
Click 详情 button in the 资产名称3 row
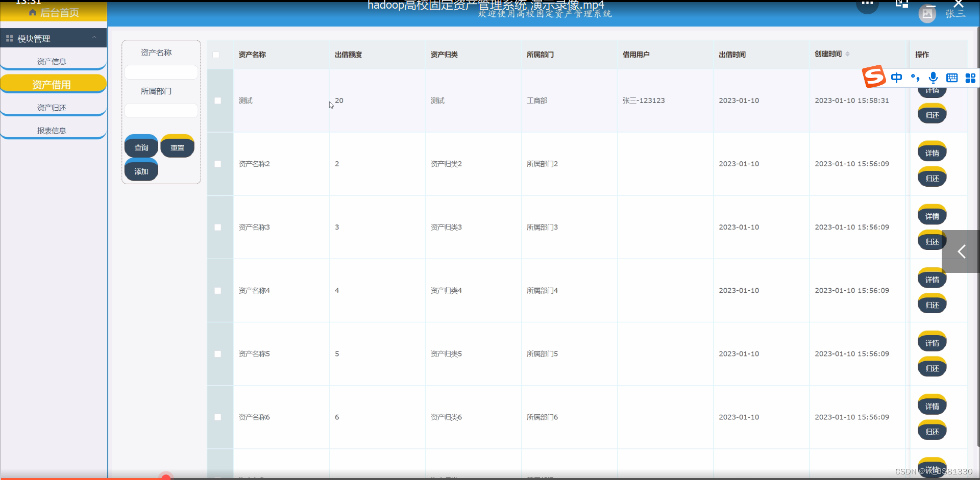pos(932,215)
